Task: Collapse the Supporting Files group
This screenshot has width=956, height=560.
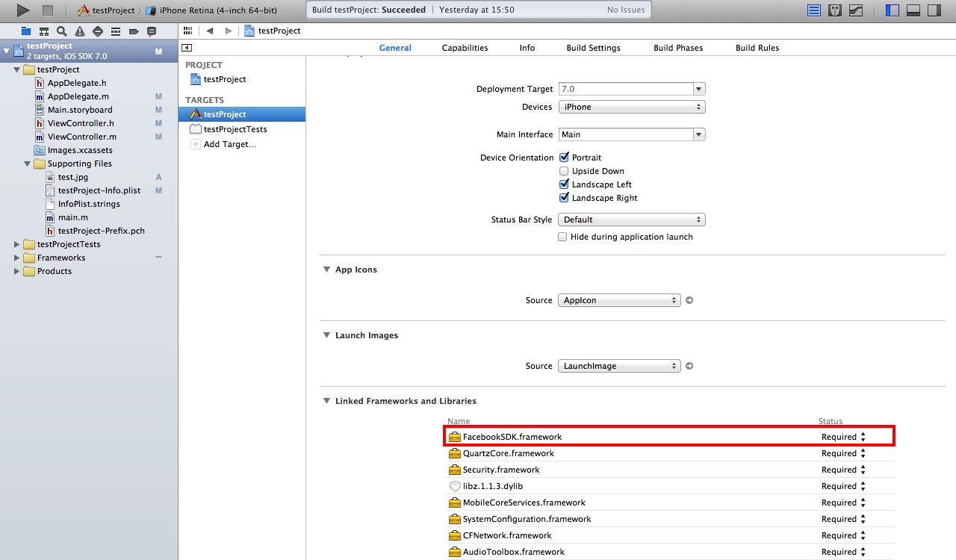Action: (28, 164)
